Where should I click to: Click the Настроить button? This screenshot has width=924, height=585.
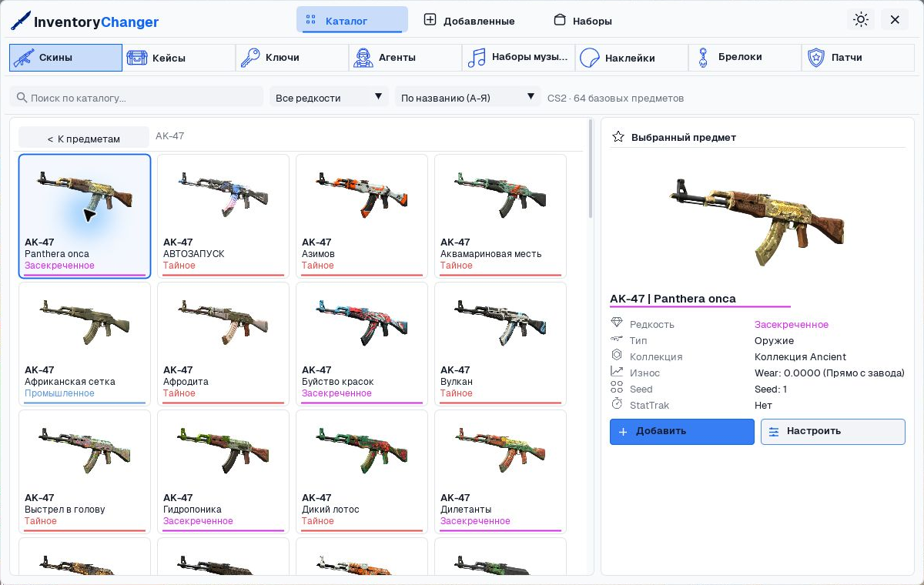[x=833, y=431]
